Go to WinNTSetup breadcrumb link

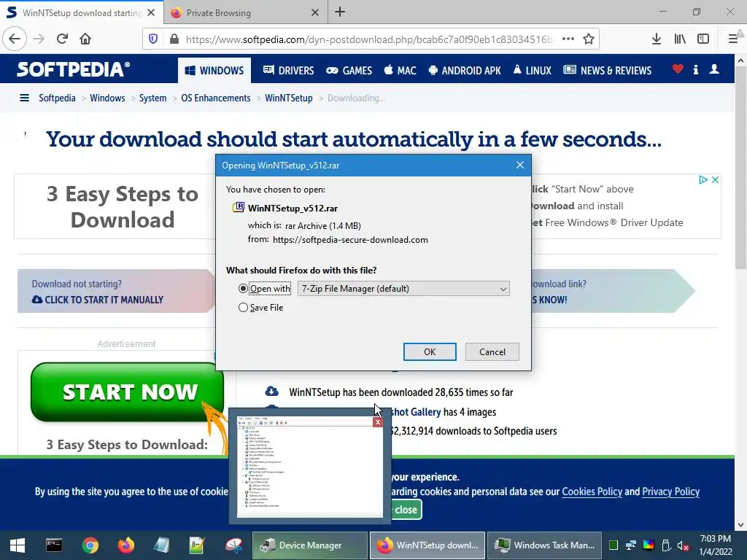[x=289, y=98]
